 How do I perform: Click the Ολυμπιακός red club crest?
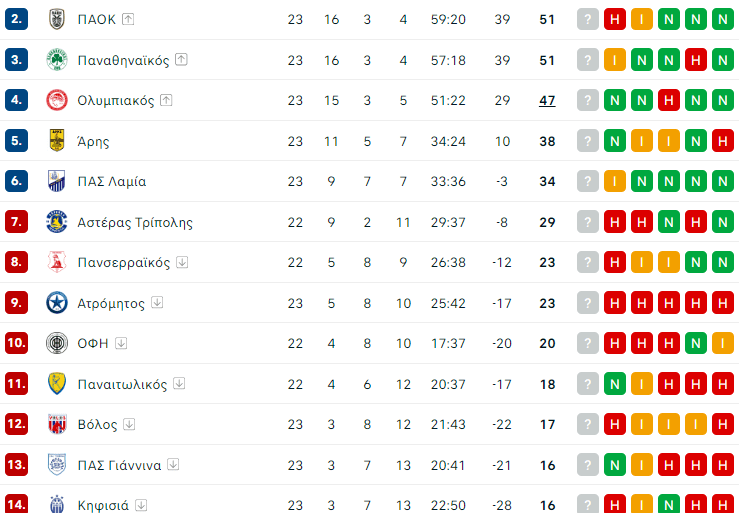tap(56, 100)
